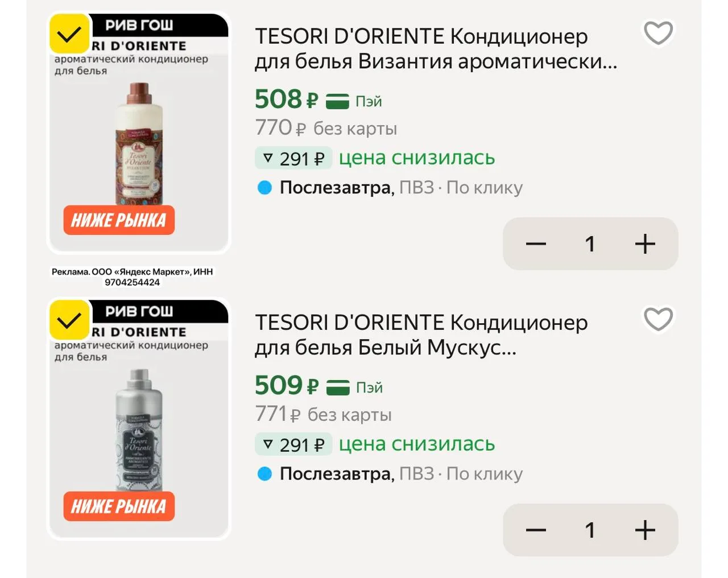Click blue delivery dot for first item Послезавтра
This screenshot has height=578, width=728.
(264, 188)
